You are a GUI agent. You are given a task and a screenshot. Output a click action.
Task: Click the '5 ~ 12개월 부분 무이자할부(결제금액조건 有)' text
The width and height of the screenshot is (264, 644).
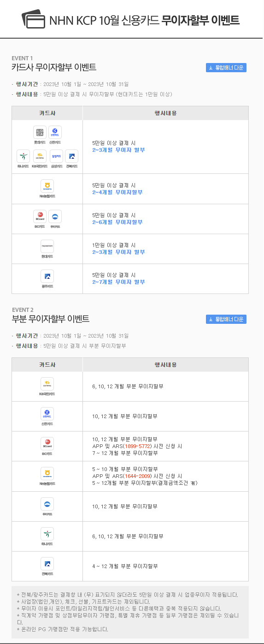pyautogui.click(x=145, y=483)
